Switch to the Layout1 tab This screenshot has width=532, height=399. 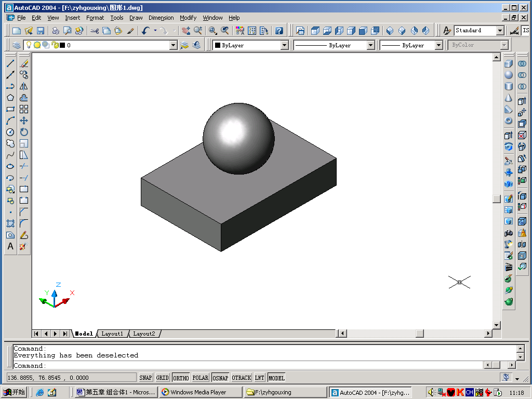pos(112,334)
